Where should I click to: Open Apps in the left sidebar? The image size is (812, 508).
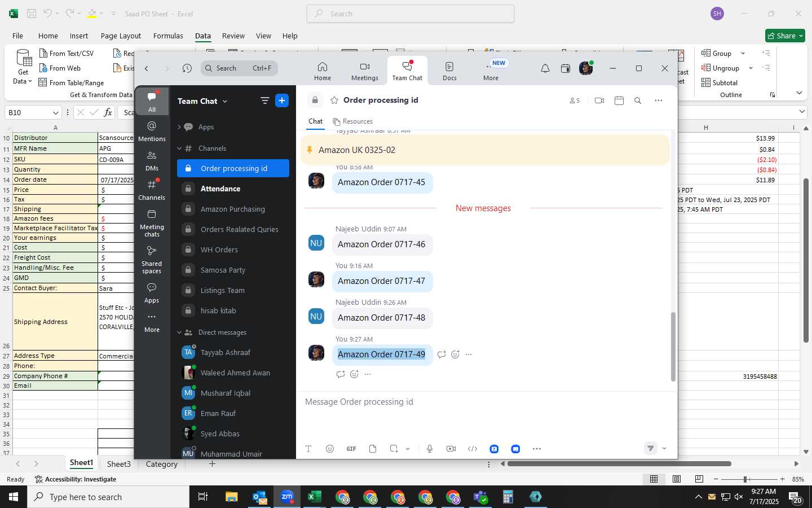coord(152,292)
